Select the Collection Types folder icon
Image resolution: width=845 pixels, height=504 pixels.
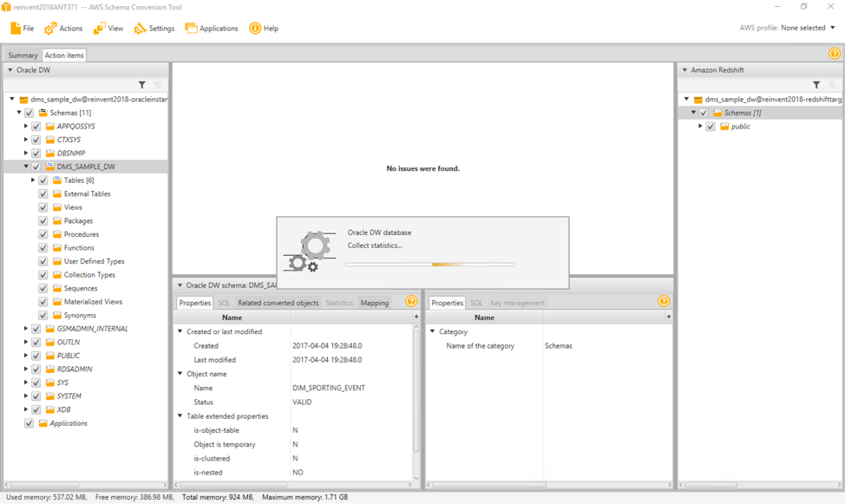pyautogui.click(x=57, y=274)
